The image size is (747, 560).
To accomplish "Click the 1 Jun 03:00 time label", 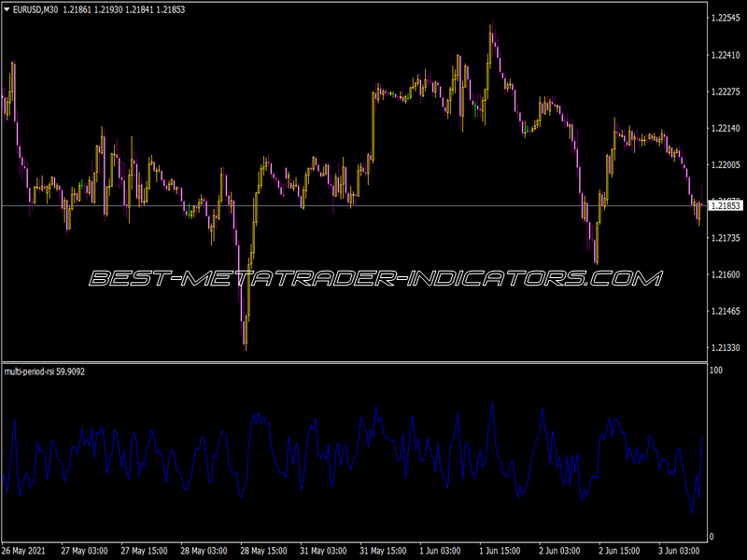I will [x=440, y=551].
